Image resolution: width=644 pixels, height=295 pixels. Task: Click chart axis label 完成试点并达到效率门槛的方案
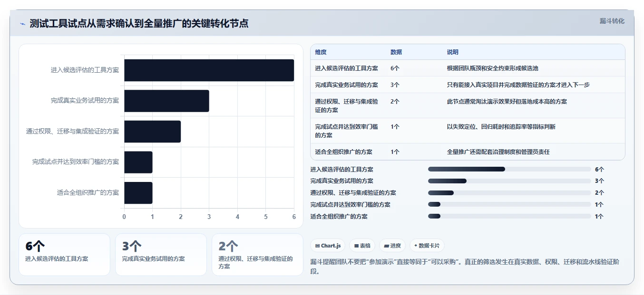point(76,162)
